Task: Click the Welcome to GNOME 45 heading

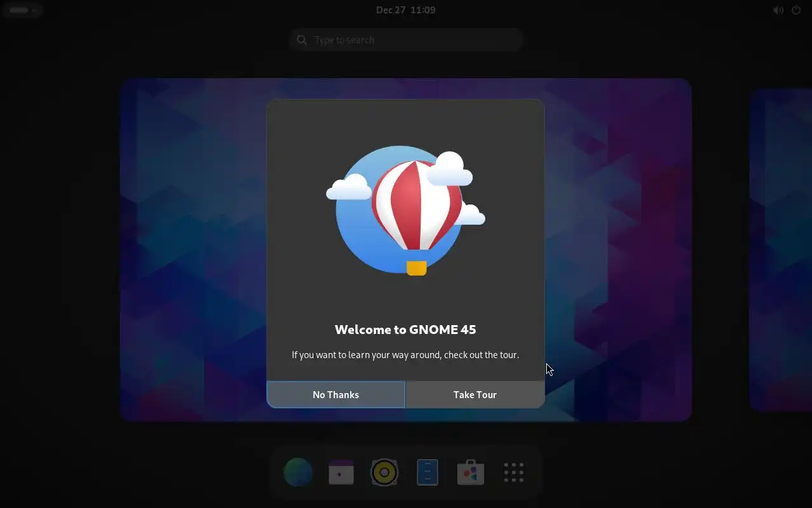Action: (405, 330)
